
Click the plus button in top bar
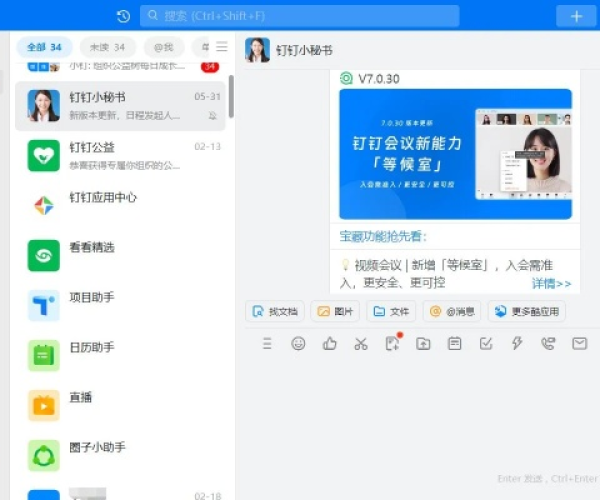click(x=576, y=16)
